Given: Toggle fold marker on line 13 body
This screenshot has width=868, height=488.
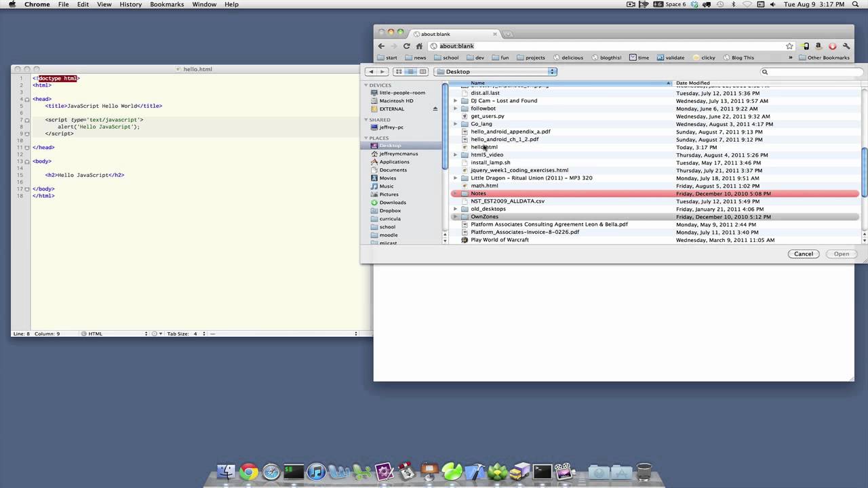Looking at the screenshot, I should (x=27, y=161).
